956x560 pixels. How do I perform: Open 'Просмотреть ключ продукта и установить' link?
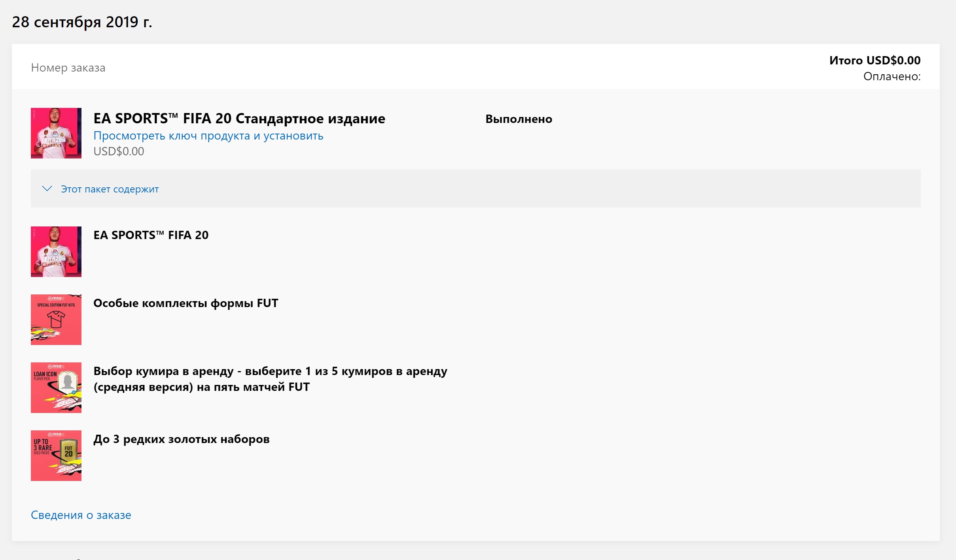coord(208,136)
